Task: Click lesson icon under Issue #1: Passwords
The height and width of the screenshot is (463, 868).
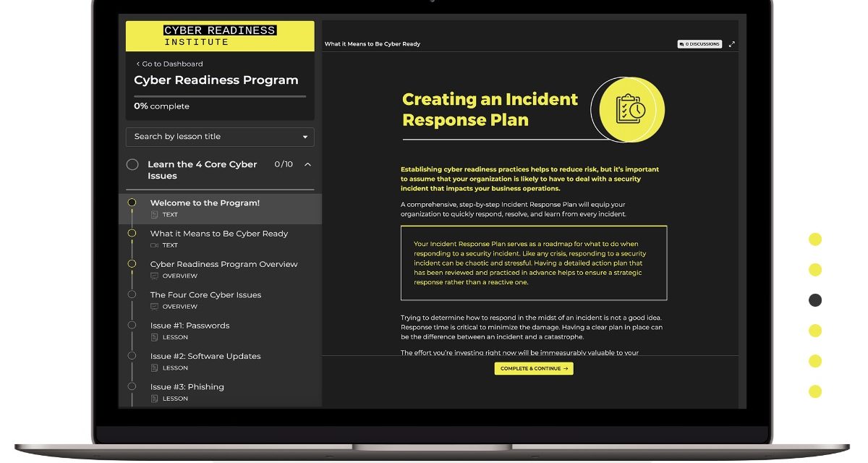Action: 154,337
